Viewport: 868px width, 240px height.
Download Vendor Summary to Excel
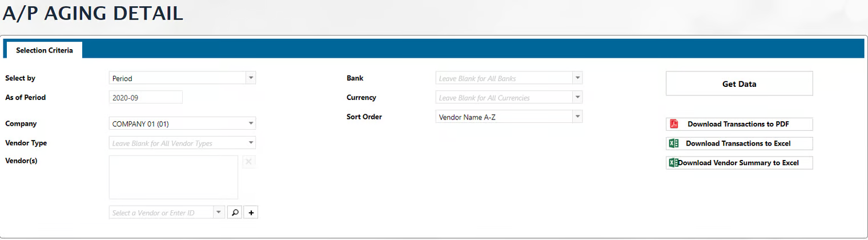click(x=741, y=163)
